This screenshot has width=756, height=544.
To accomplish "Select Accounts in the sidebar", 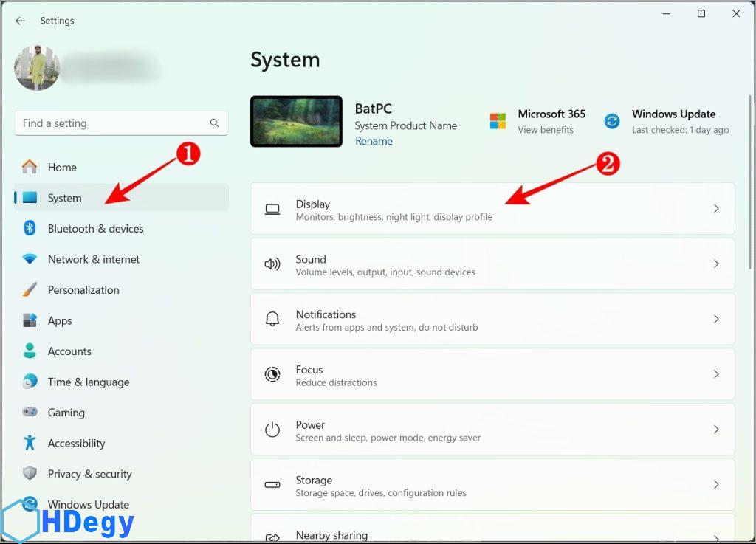I will point(69,351).
